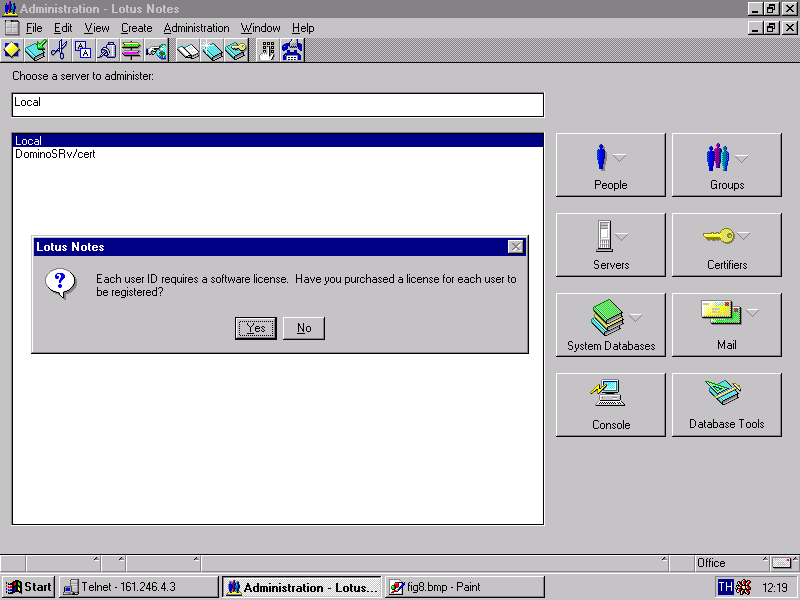Click the hand pointing at globe icon
This screenshot has width=800, height=600.
(156, 51)
